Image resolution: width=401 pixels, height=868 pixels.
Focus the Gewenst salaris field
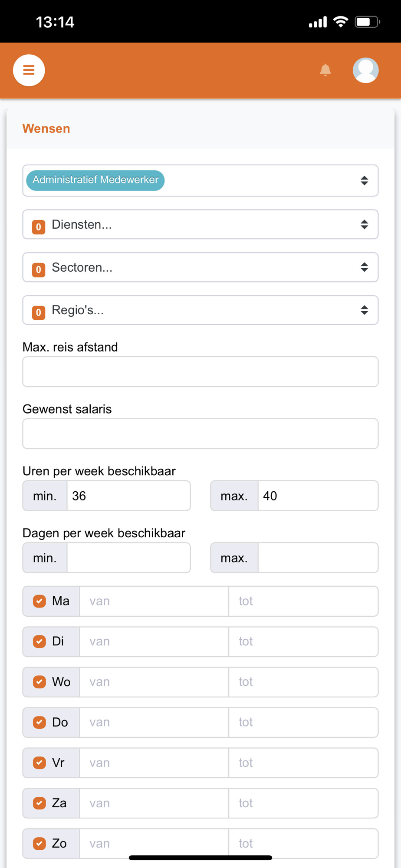pyautogui.click(x=200, y=434)
